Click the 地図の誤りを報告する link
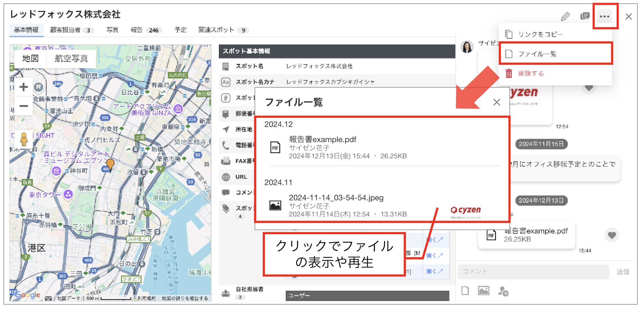Viewport: 644px width, 313px height. (185, 298)
